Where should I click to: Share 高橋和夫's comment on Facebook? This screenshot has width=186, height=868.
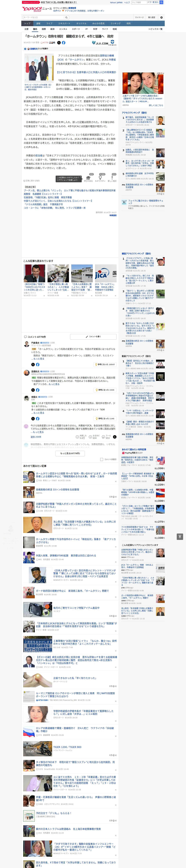[x=38, y=390]
